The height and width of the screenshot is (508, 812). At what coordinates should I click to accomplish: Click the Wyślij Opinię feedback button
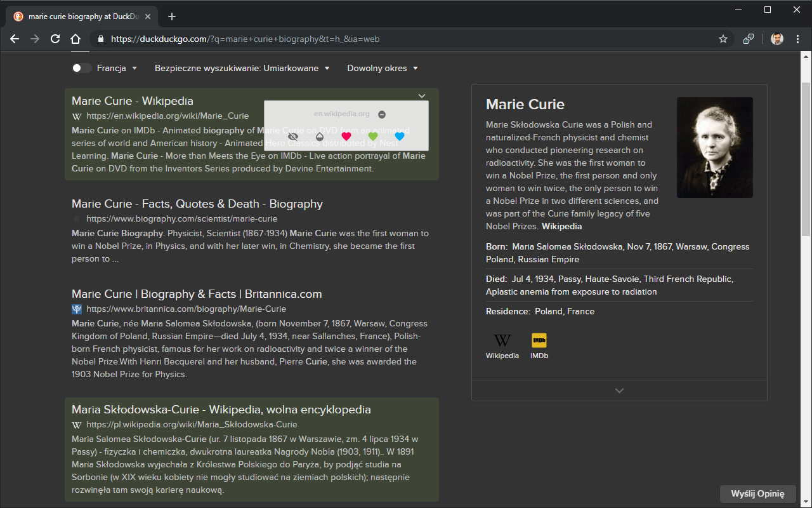(x=757, y=493)
